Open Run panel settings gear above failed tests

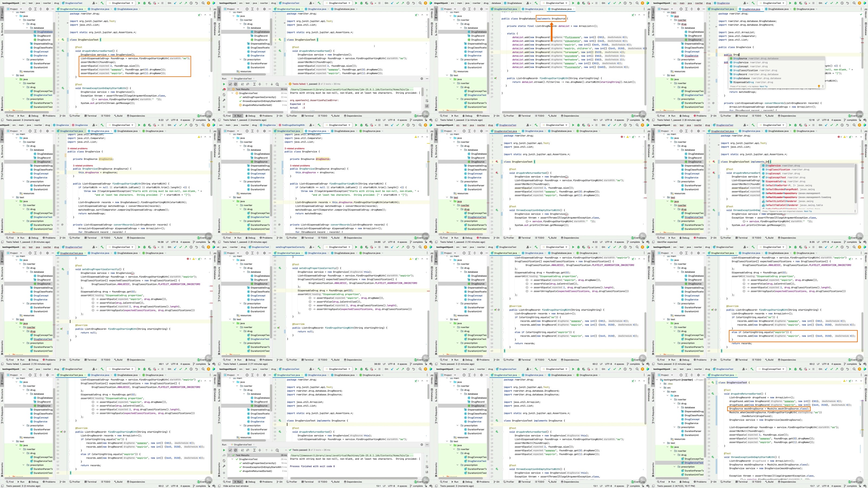point(422,79)
